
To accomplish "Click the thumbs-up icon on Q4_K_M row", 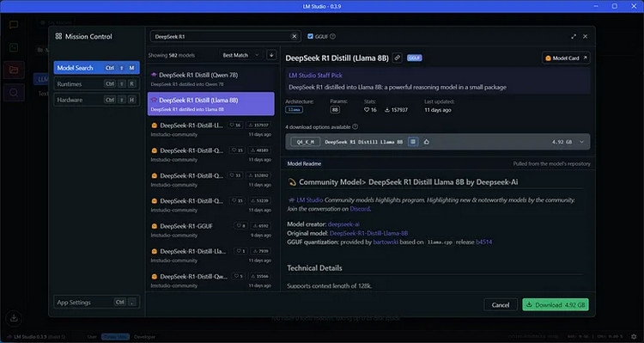I will (426, 142).
